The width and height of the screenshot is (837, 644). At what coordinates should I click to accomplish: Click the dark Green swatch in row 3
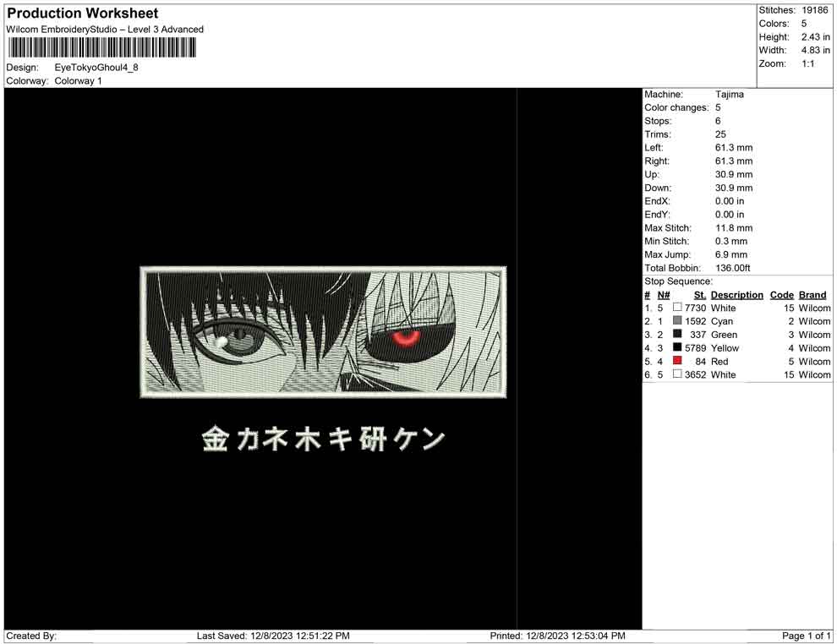point(677,334)
